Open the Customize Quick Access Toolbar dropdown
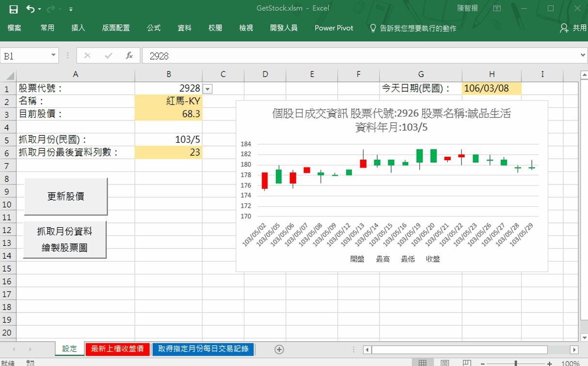Screen dimensions: 588x366 (x=71, y=9)
